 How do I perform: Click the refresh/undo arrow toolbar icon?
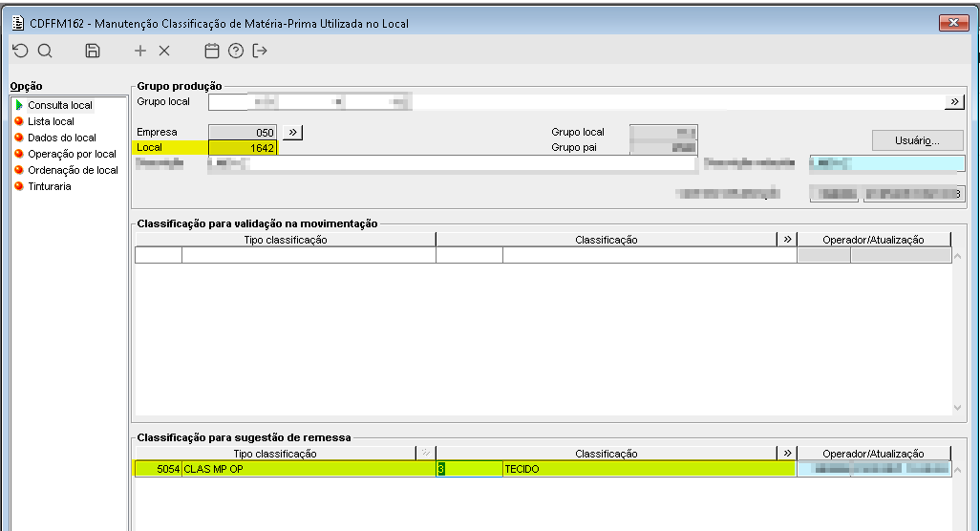tap(21, 51)
